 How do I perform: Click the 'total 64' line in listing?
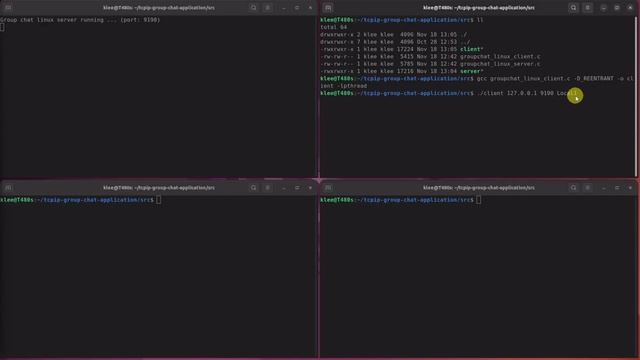333,27
